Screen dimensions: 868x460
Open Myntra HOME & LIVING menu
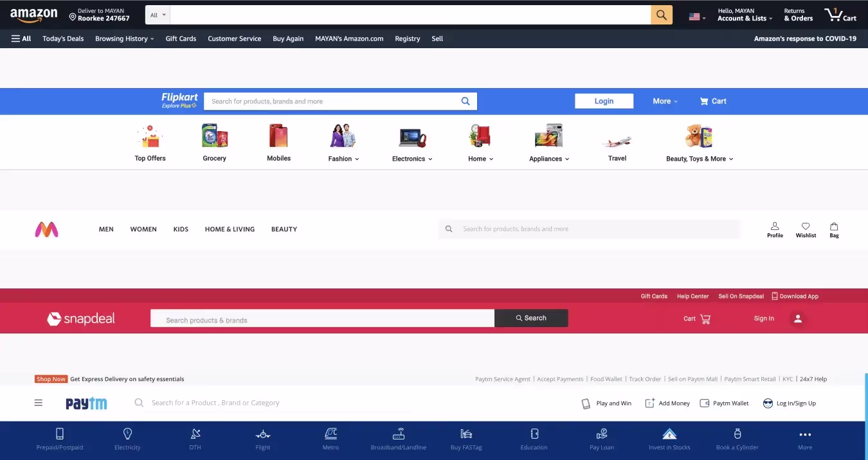(x=230, y=229)
